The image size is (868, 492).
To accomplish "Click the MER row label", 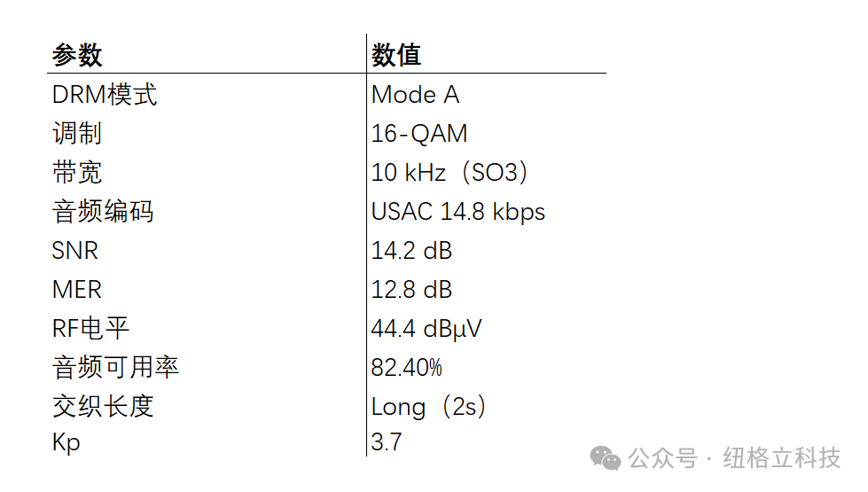I will coord(77,289).
